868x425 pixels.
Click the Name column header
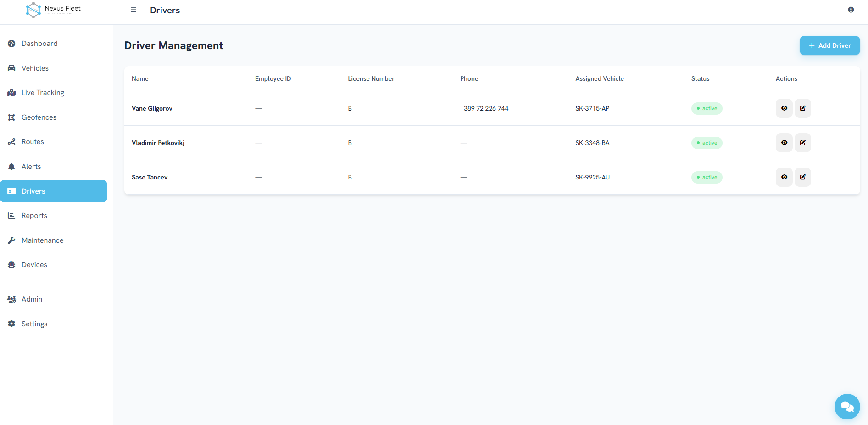(x=140, y=79)
